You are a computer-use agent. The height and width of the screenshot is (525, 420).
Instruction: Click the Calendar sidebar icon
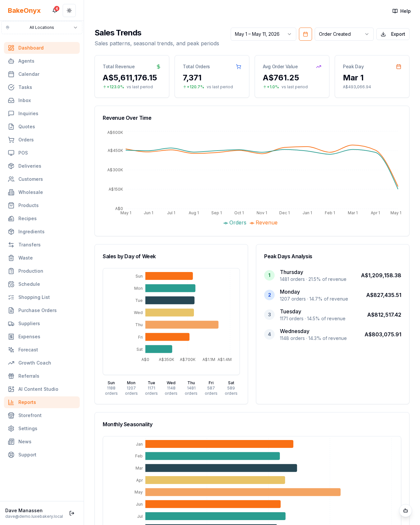pyautogui.click(x=11, y=74)
